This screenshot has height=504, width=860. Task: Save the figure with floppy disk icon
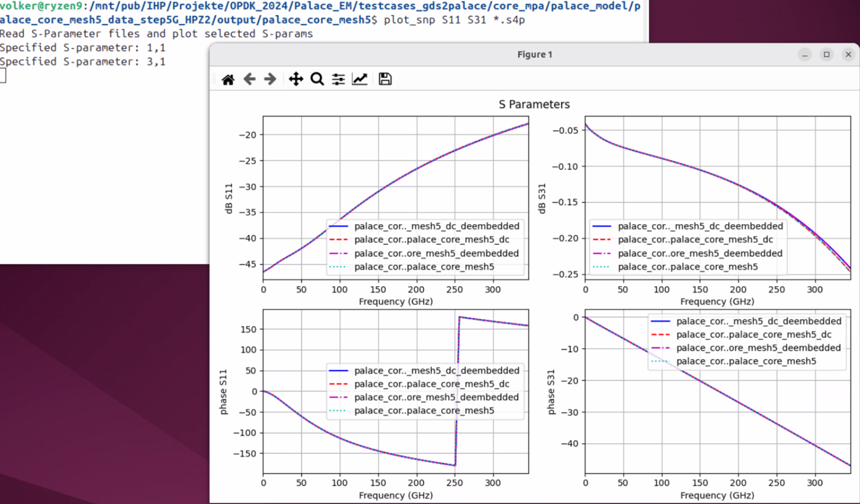click(x=385, y=79)
